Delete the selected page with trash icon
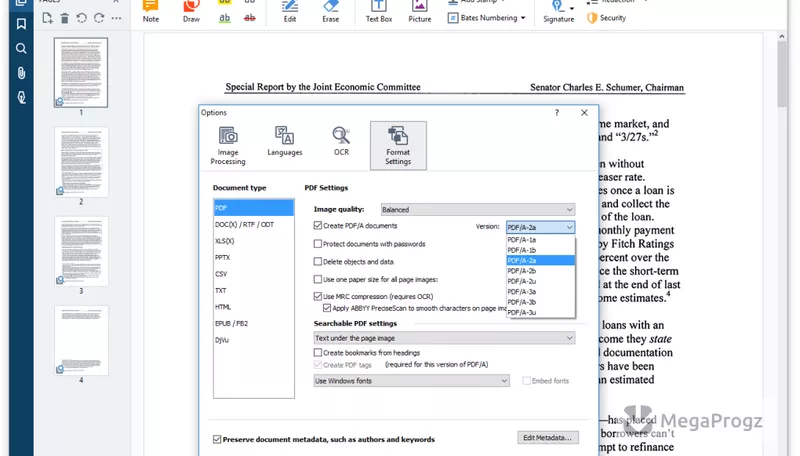Image resolution: width=800 pixels, height=456 pixels. [64, 18]
